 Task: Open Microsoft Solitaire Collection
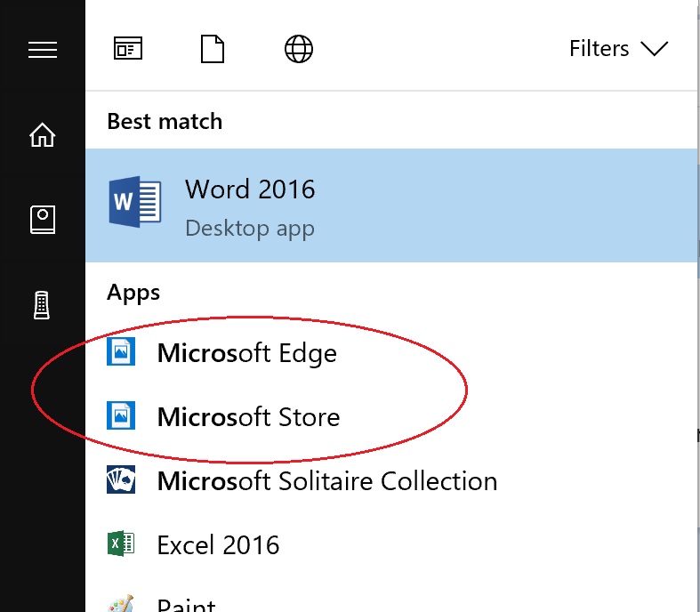327,480
